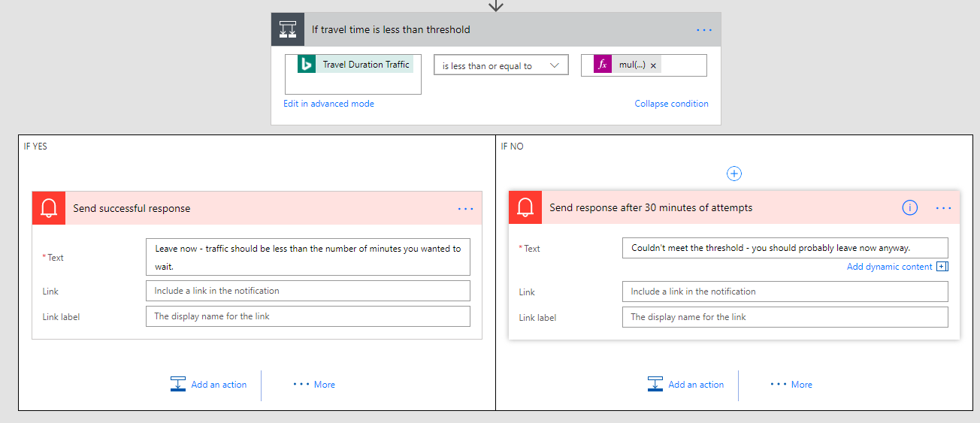Click Edit in advanced mode link
980x423 pixels.
tap(328, 104)
